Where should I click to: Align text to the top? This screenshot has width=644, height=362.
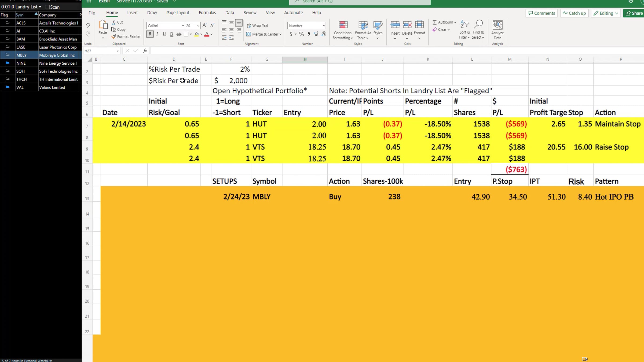coord(224,22)
